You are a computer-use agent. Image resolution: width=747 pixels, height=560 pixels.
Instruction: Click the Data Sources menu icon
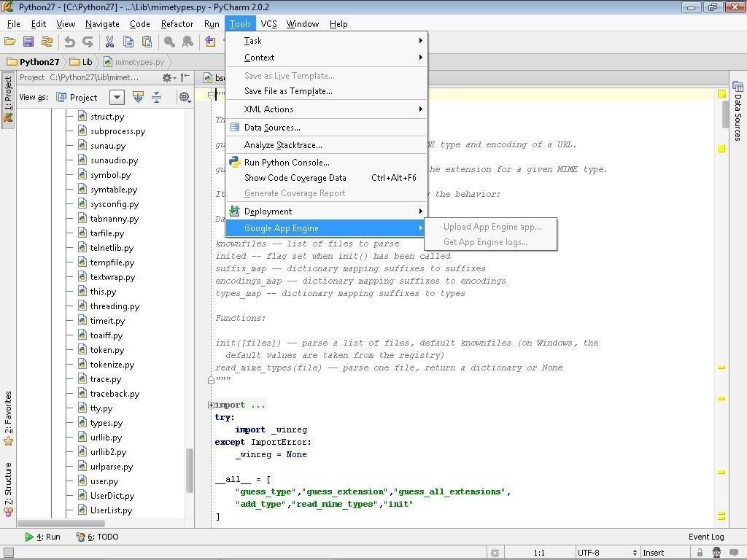point(234,127)
